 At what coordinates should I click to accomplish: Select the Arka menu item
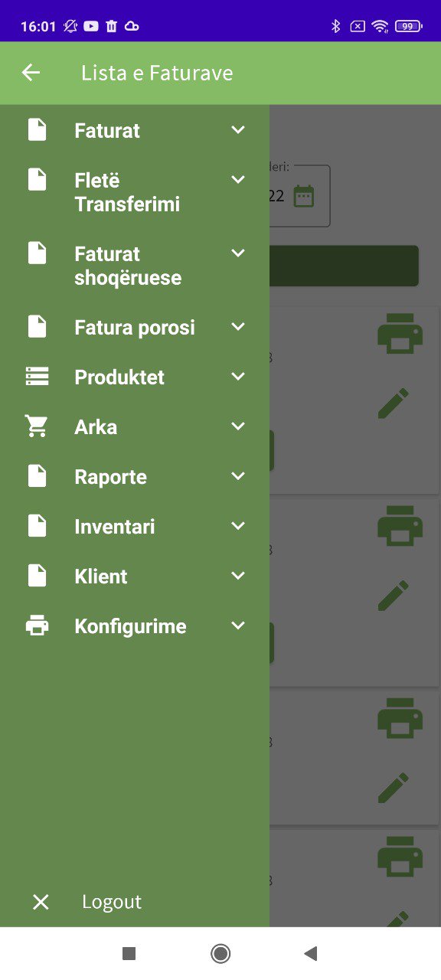point(135,426)
